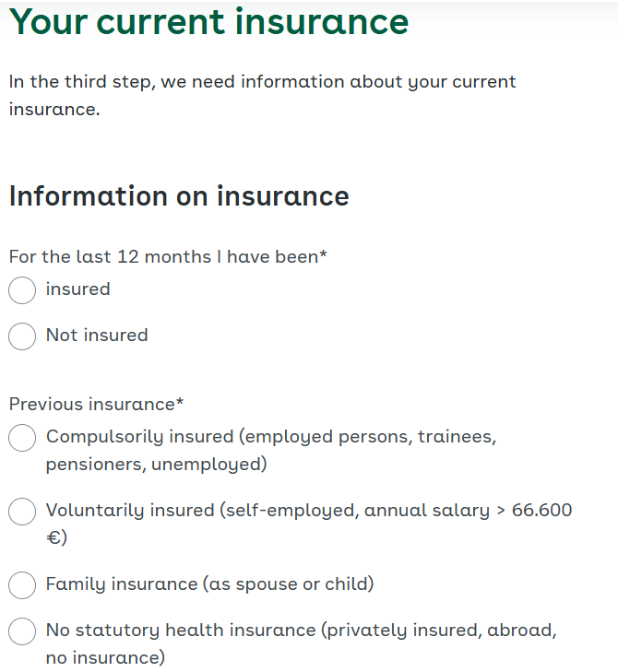
Task: Select 'Compulsorily insured' radio button
Action: pyautogui.click(x=22, y=438)
